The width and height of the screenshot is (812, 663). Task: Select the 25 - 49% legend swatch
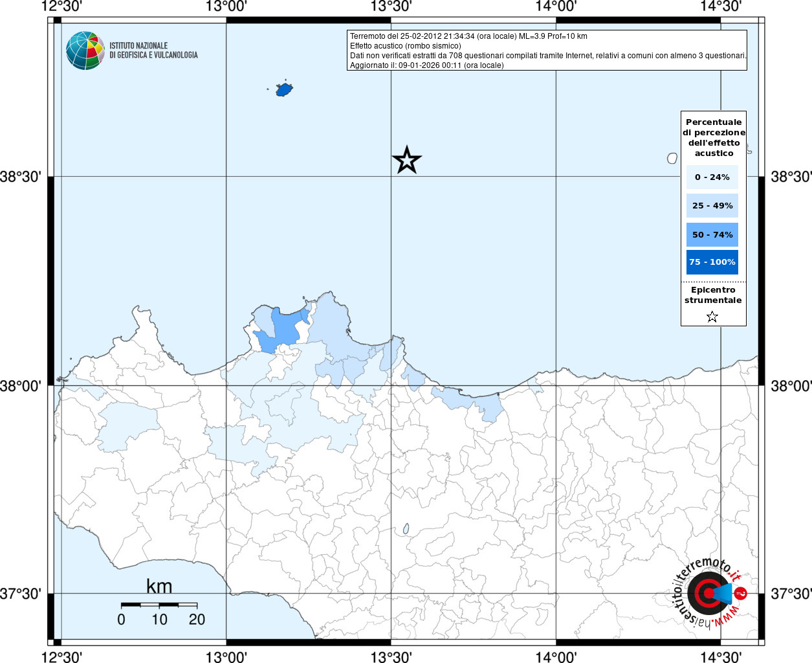click(712, 206)
